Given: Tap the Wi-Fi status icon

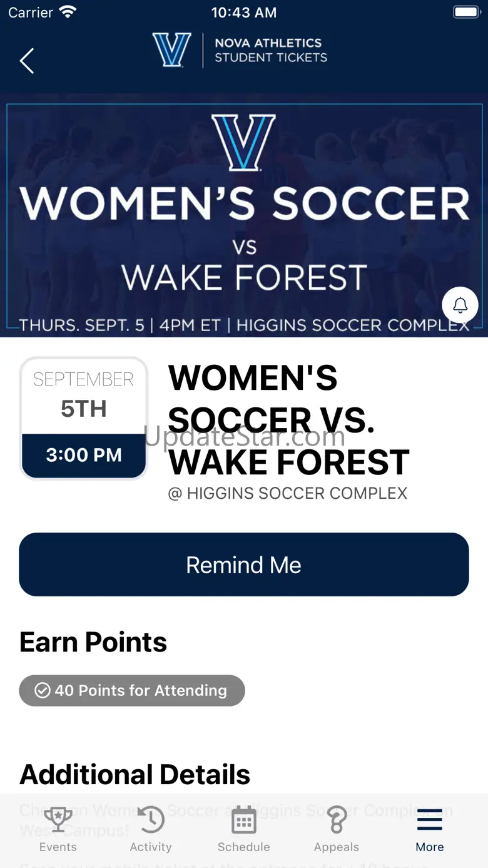Looking at the screenshot, I should point(67,12).
